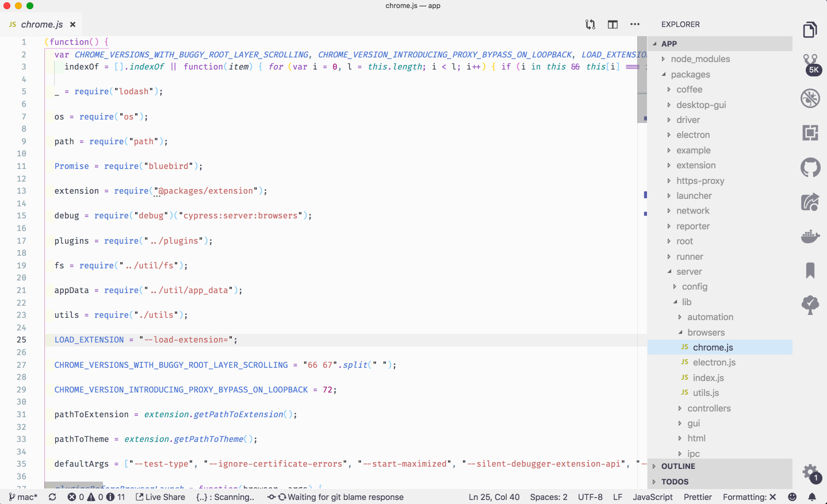Click the mac* branch name to switch branches
The height and width of the screenshot is (504, 827).
(22, 497)
